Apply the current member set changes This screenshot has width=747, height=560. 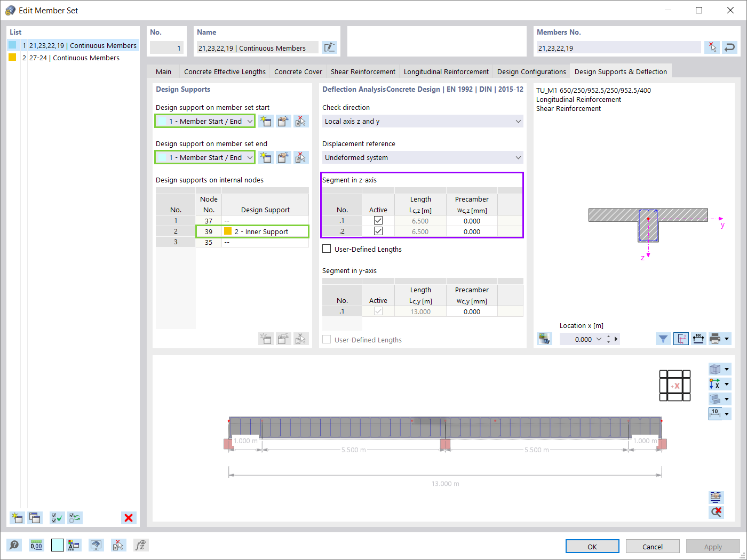(712, 546)
